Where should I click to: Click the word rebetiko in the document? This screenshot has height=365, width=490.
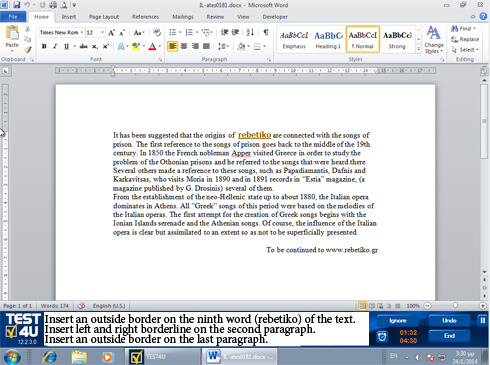point(254,135)
